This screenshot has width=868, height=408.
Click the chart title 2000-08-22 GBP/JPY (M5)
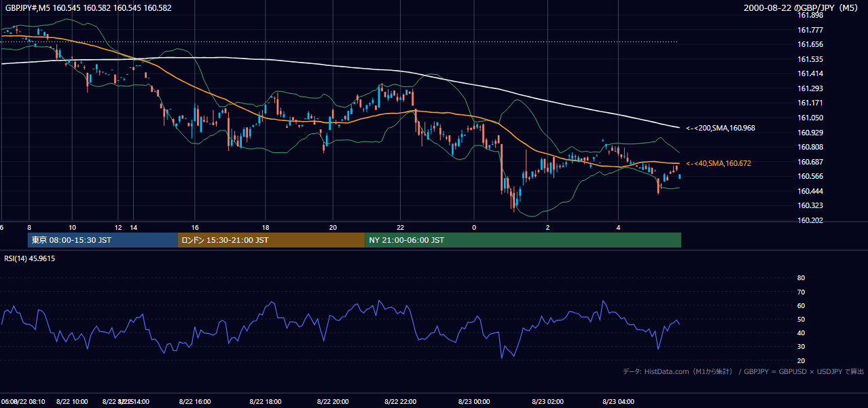pos(801,8)
